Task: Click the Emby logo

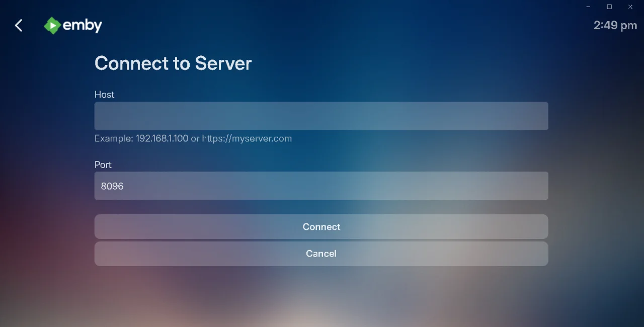Action: [73, 25]
